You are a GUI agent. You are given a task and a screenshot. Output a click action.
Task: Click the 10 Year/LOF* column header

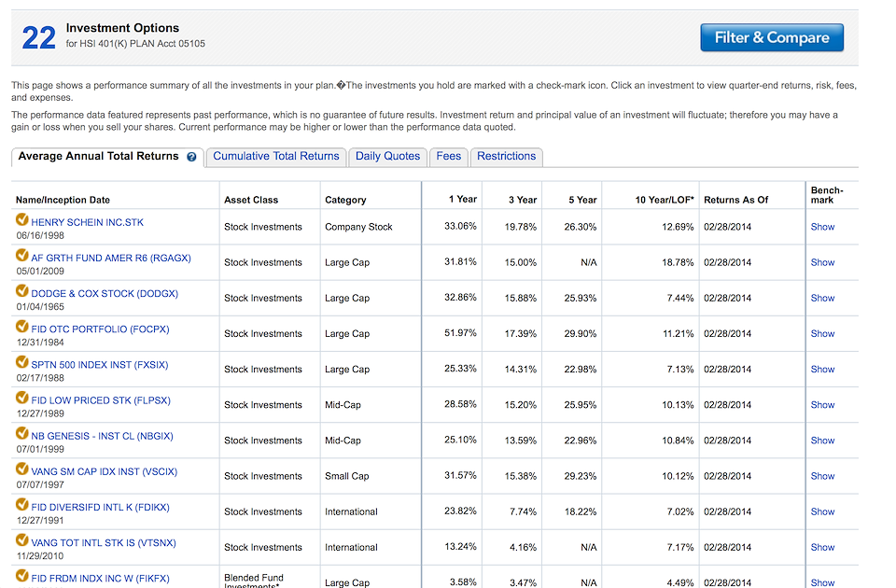click(665, 200)
